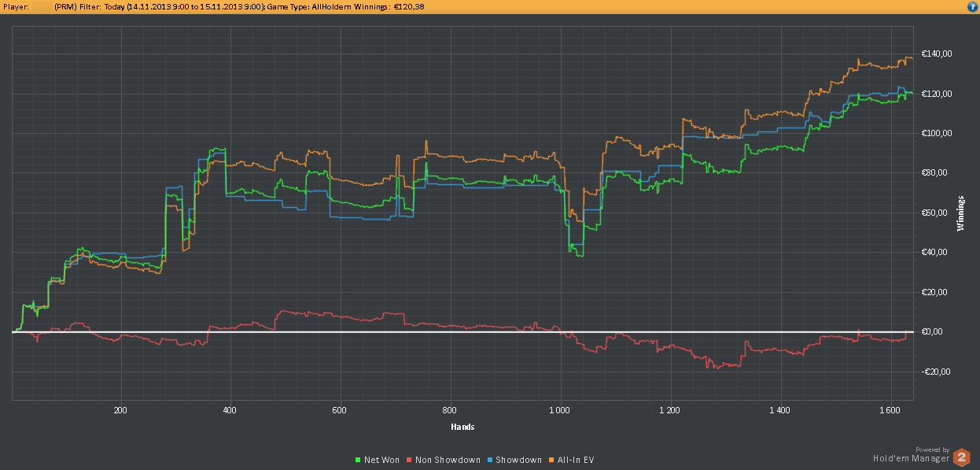Click the Winnings €120,38 total in header
The height and width of the screenshot is (470, 980).
(x=385, y=6)
